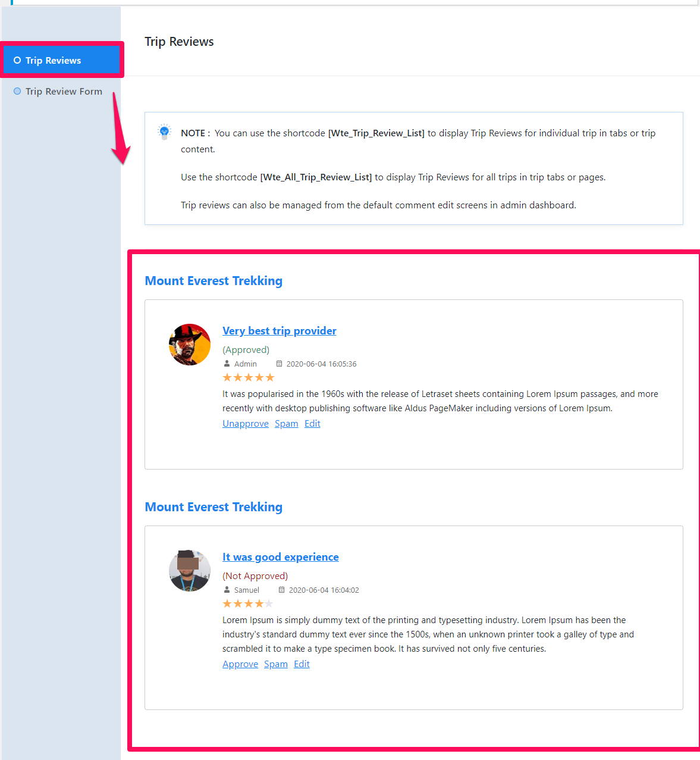Mark Samuel's review as Spam
Viewport: 700px width, 760px height.
[276, 664]
